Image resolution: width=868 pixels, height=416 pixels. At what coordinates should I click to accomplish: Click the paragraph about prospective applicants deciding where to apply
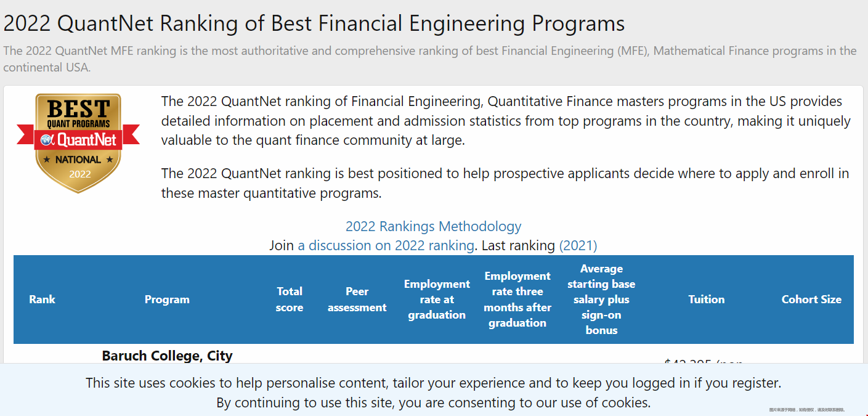pos(505,183)
